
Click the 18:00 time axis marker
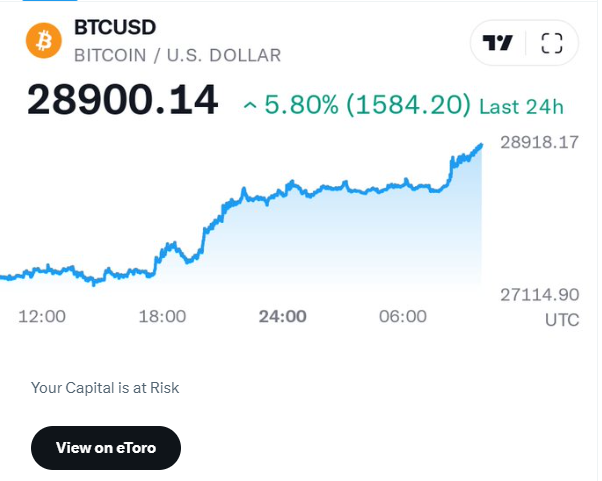click(162, 317)
